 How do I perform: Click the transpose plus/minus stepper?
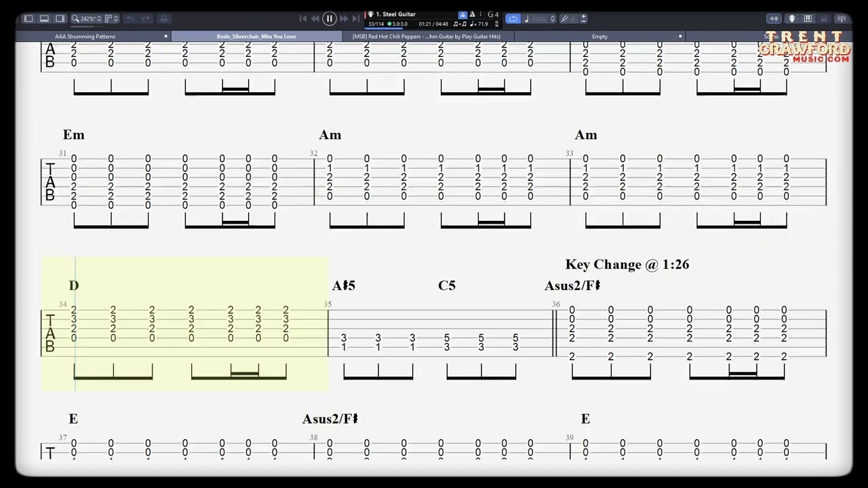click(584, 18)
